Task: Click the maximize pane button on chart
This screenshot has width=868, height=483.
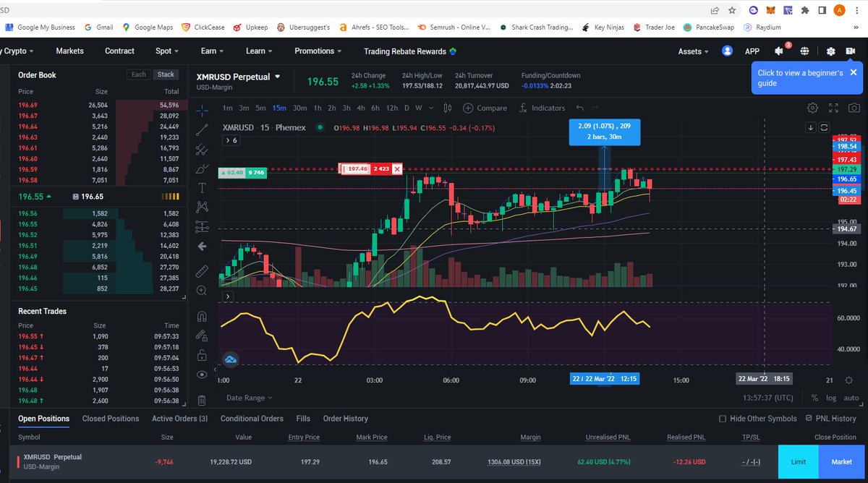Action: [823, 127]
